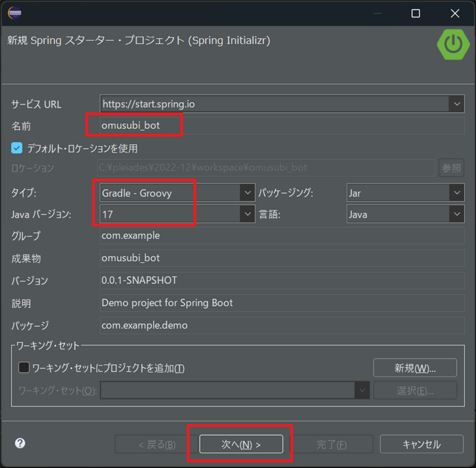Image resolution: width=476 pixels, height=468 pixels.
Task: Click the Service URL text https://start.spring.io
Action: [x=149, y=104]
